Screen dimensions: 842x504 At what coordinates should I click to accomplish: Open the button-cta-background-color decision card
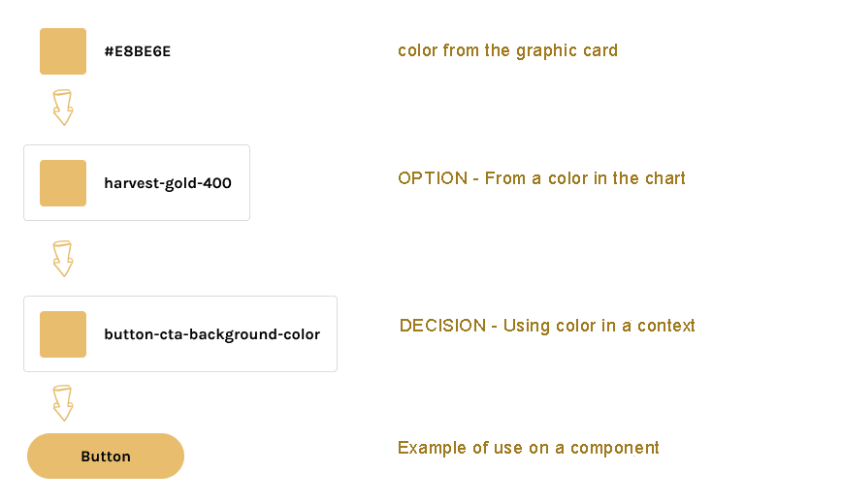(x=180, y=333)
